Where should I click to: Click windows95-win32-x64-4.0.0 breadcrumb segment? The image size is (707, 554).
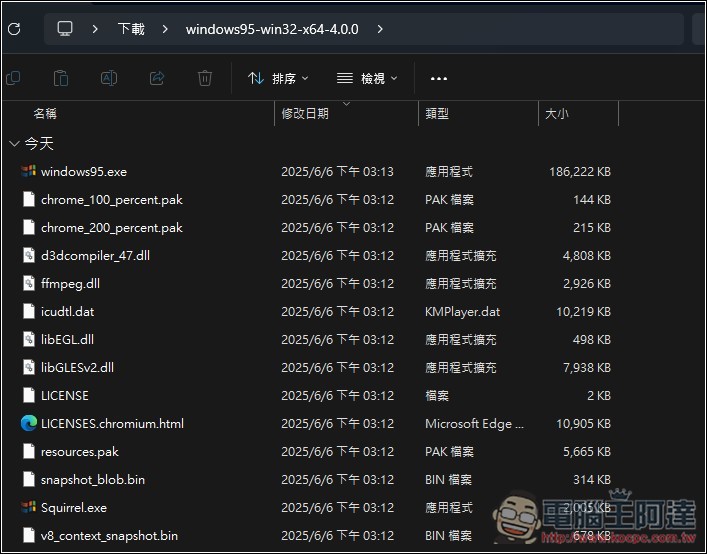click(x=272, y=29)
